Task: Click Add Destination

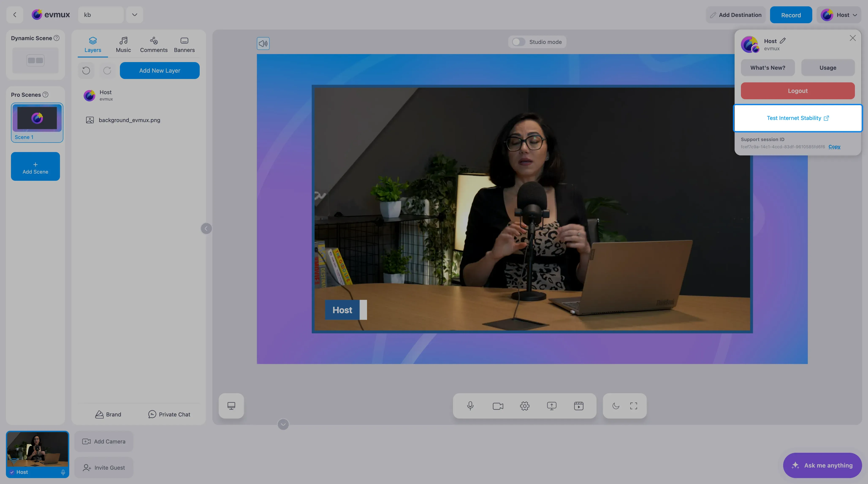Action: click(x=736, y=15)
